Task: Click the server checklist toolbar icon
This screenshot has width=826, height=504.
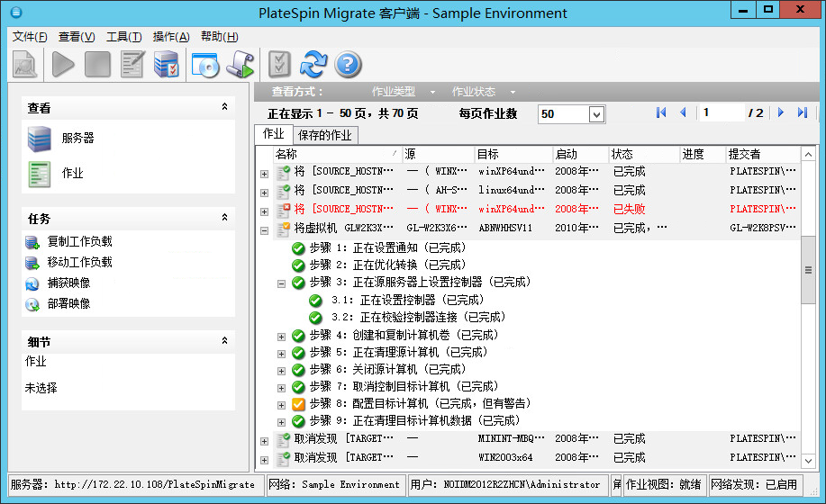Action: pyautogui.click(x=167, y=64)
